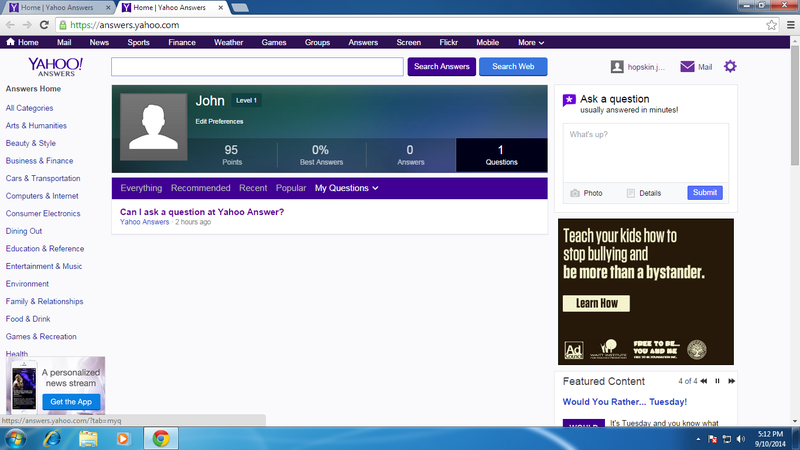Go to previous featured content item
800x450 pixels.
(704, 381)
